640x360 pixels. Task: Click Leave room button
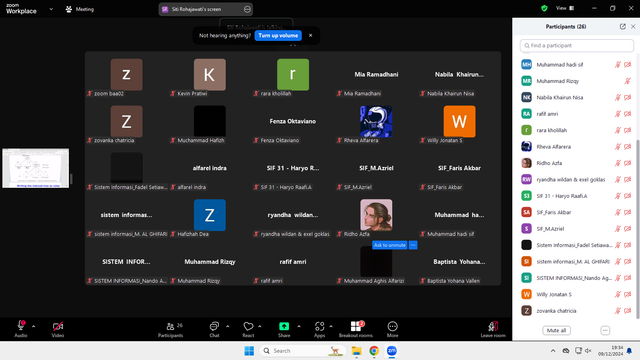click(x=493, y=329)
